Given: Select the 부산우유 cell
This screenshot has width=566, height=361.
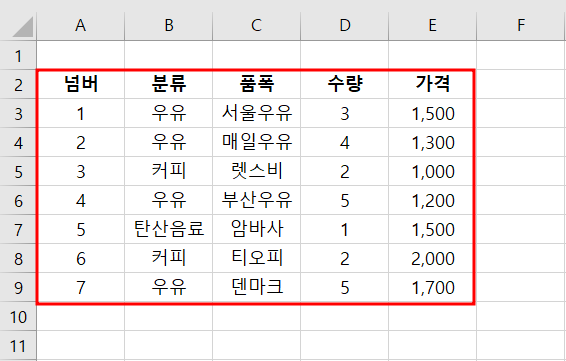Looking at the screenshot, I should pyautogui.click(x=257, y=200).
